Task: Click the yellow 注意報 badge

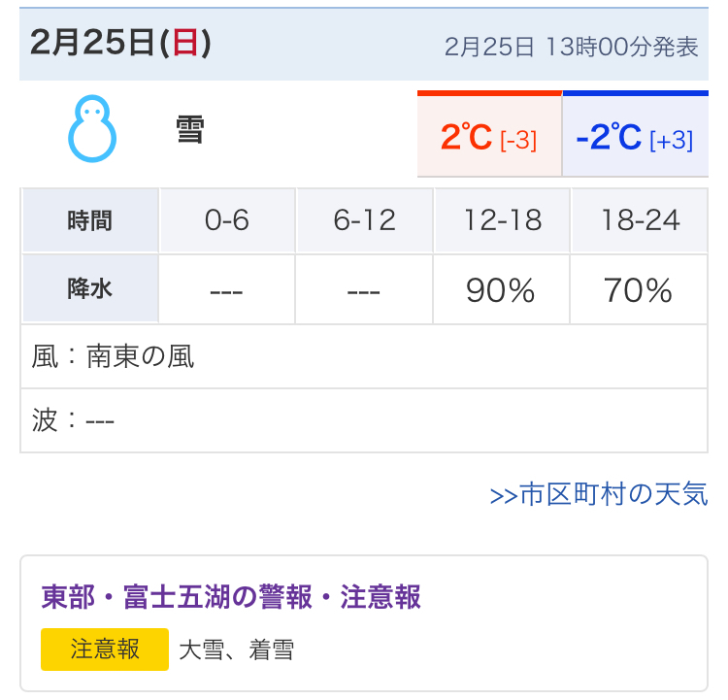Action: pyautogui.click(x=105, y=650)
